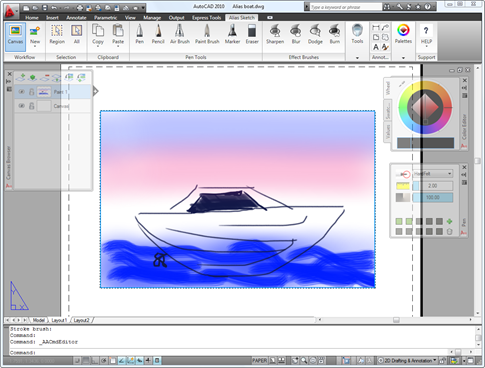This screenshot has width=485, height=368.
Task: Delete brush preset with trash icon
Action: [449, 231]
